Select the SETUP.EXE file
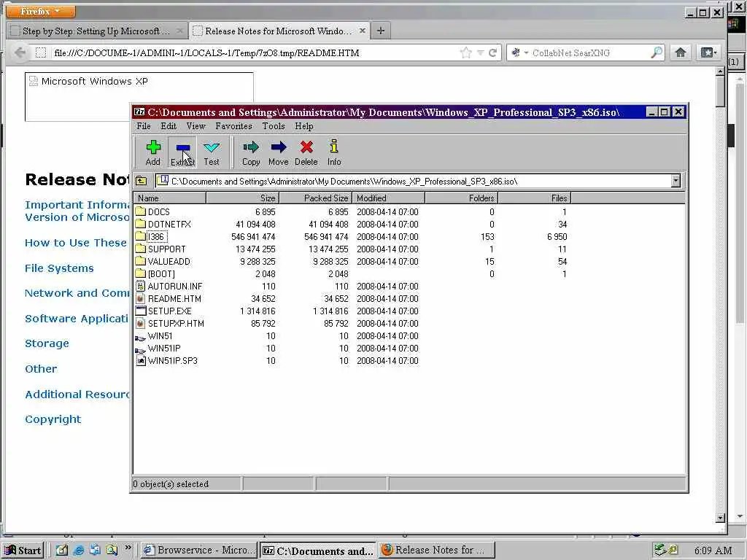Image resolution: width=747 pixels, height=560 pixels. click(x=164, y=311)
